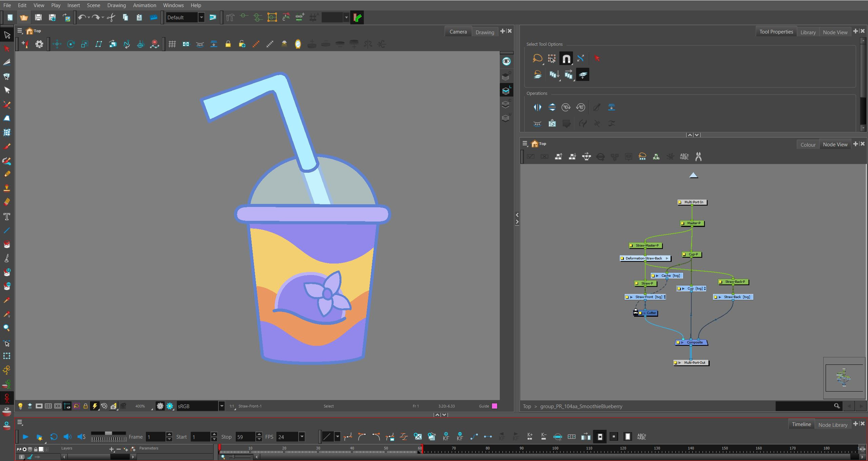The height and width of the screenshot is (461, 868).
Task: Select the Zoom magnifier tool
Action: pos(7,328)
